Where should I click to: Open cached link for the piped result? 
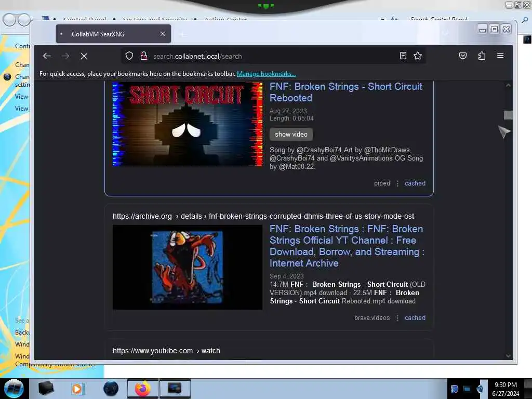[x=415, y=183]
